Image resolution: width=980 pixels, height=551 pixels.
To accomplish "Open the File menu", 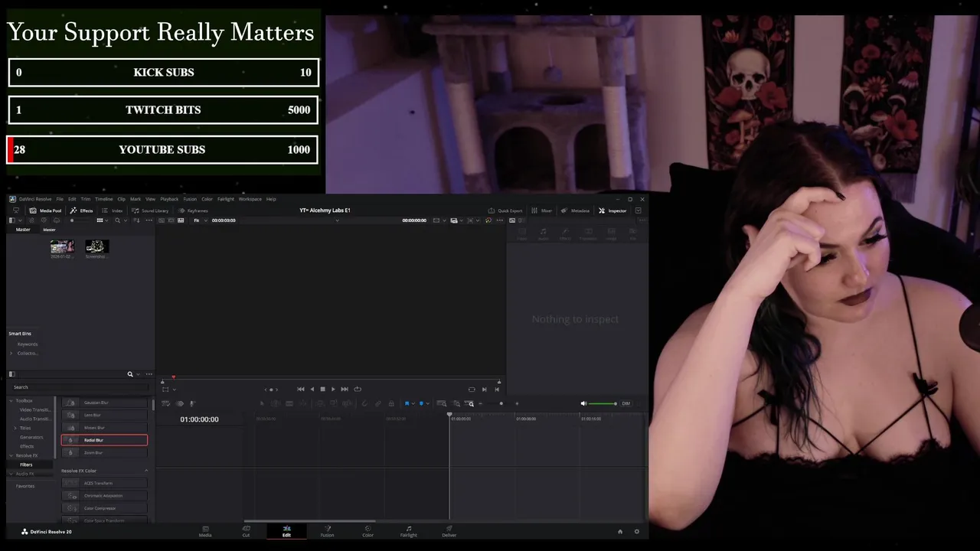I will pyautogui.click(x=60, y=199).
